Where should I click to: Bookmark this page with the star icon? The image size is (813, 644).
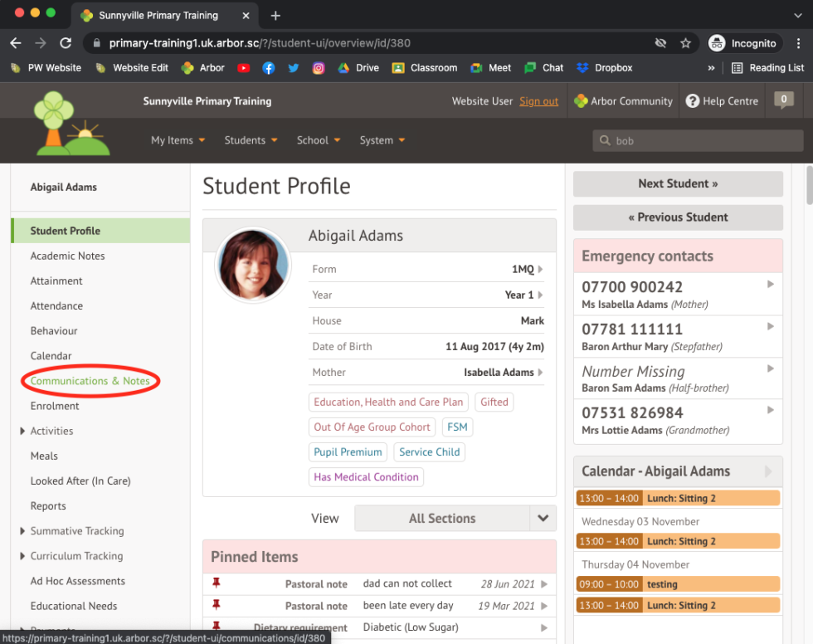pyautogui.click(x=685, y=43)
